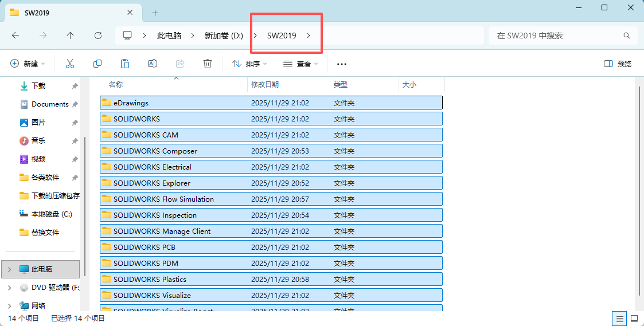
Task: Select the SOLIDWORKS CAM folder
Action: click(271, 135)
